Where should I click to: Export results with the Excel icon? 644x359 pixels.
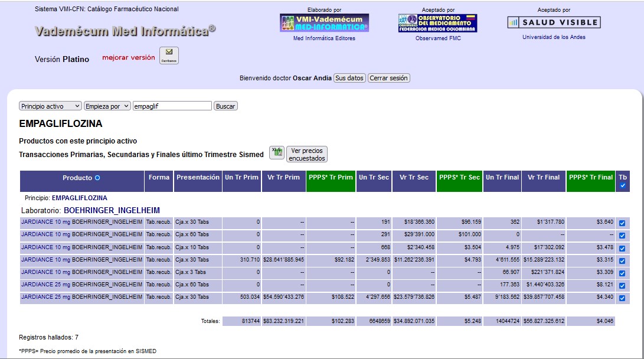coord(277,152)
